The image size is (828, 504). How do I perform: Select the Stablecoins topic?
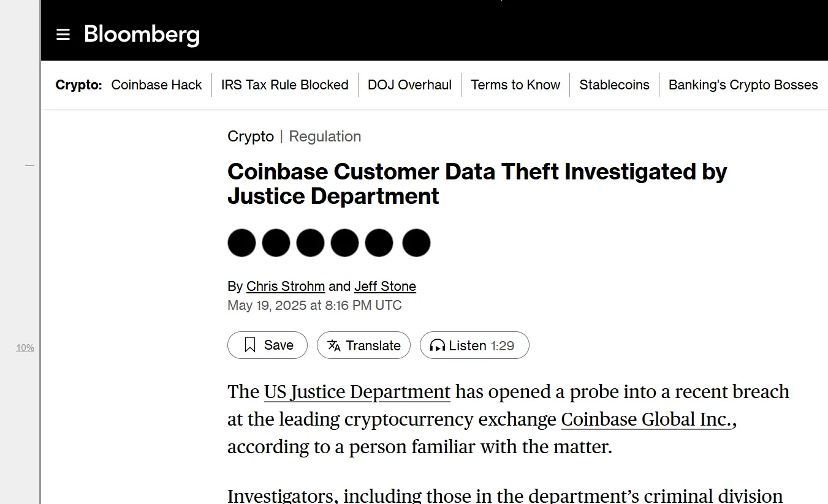click(614, 85)
